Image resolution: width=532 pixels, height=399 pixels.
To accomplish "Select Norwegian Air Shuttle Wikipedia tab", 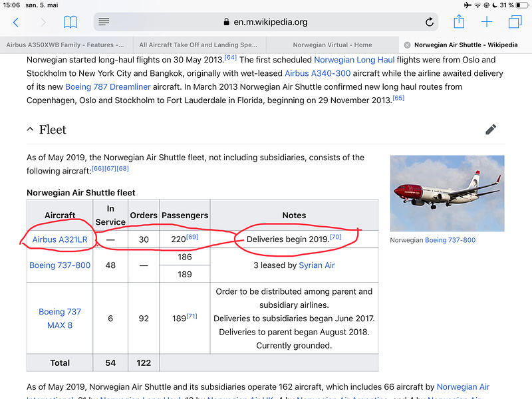I will [x=465, y=45].
